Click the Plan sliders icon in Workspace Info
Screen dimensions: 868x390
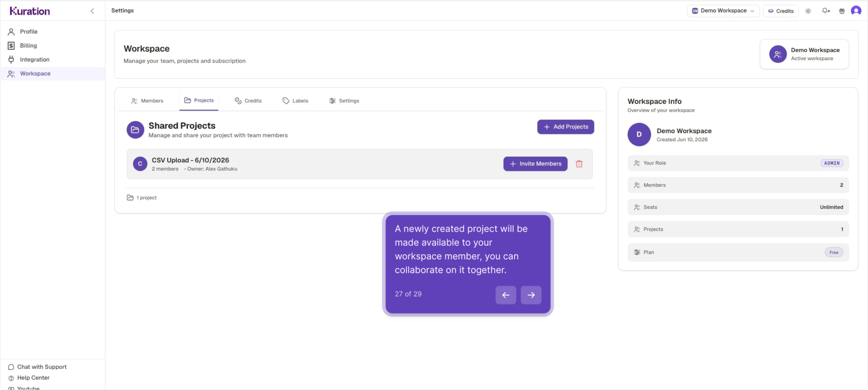(637, 252)
